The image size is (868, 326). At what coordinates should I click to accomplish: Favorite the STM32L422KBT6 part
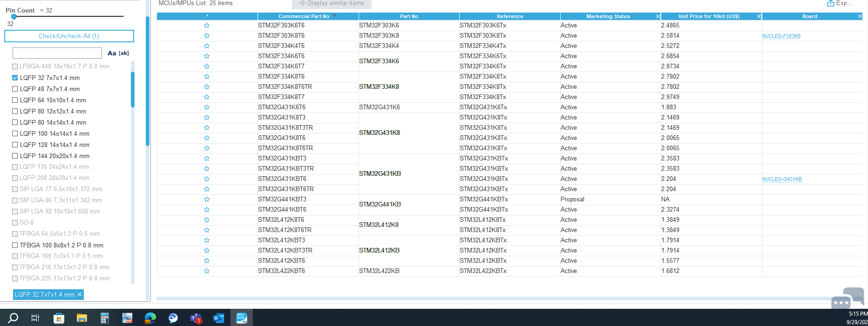206,271
